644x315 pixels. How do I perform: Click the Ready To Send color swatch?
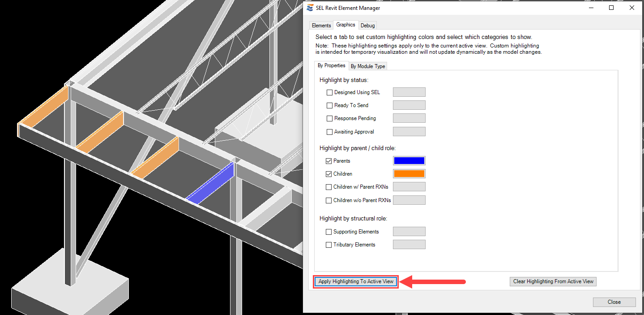[409, 105]
